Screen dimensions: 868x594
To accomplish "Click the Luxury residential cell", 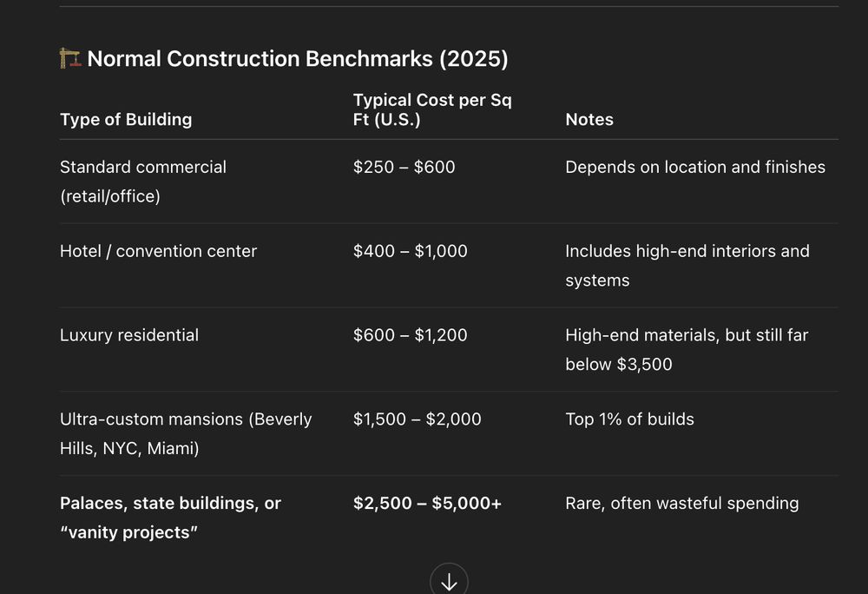I will coord(129,335).
